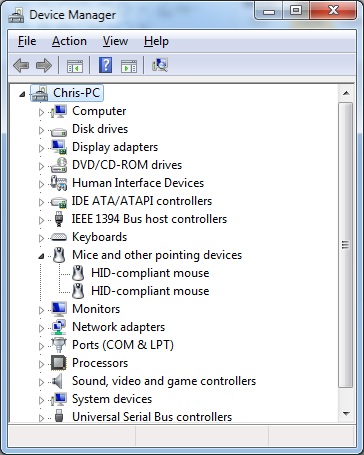The image size is (364, 455).
Task: Click the System devices icon
Action: (59, 399)
